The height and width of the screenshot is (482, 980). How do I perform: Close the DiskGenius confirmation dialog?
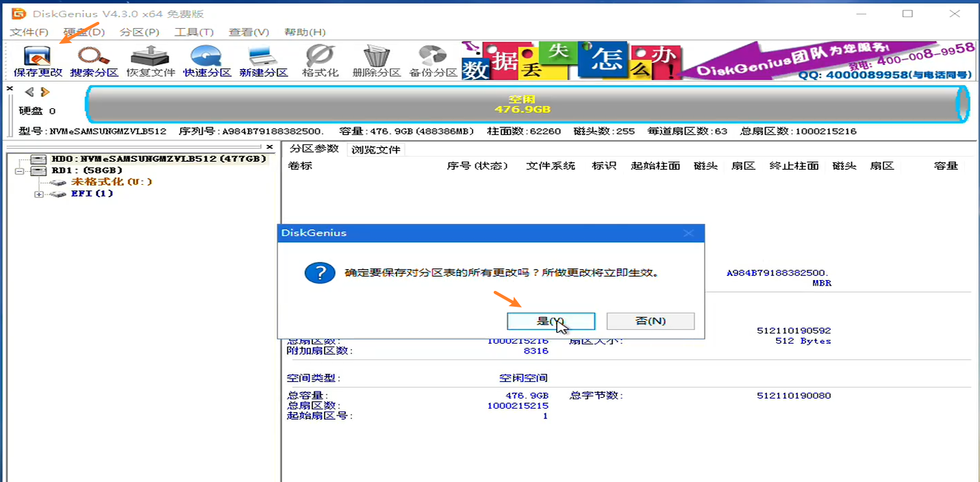point(689,233)
